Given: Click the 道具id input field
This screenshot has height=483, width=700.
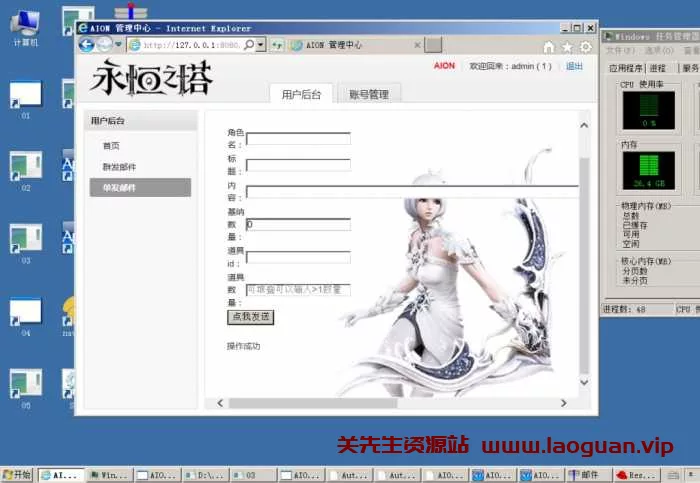Looking at the screenshot, I should (298, 257).
